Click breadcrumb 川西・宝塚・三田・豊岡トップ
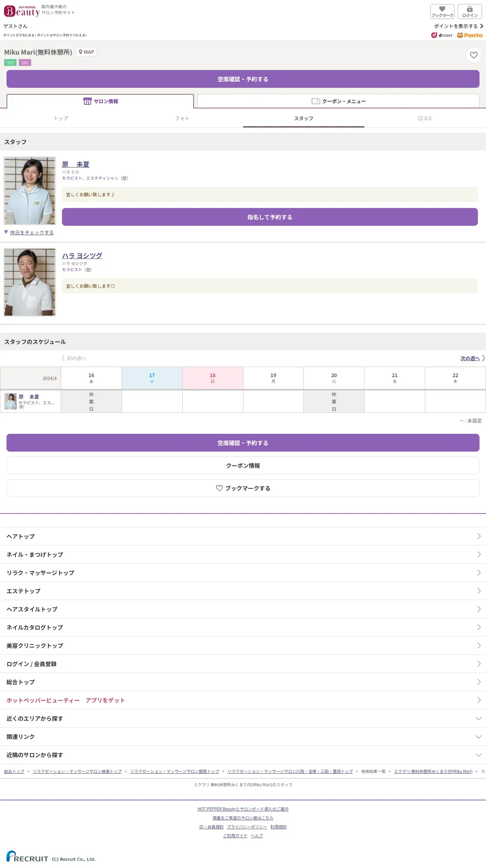The image size is (486, 868). pos(290,771)
